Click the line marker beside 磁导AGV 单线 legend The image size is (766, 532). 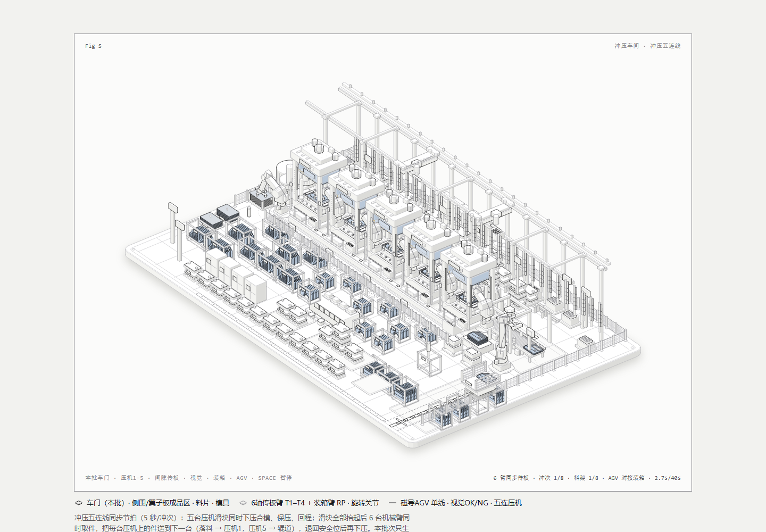(x=393, y=503)
